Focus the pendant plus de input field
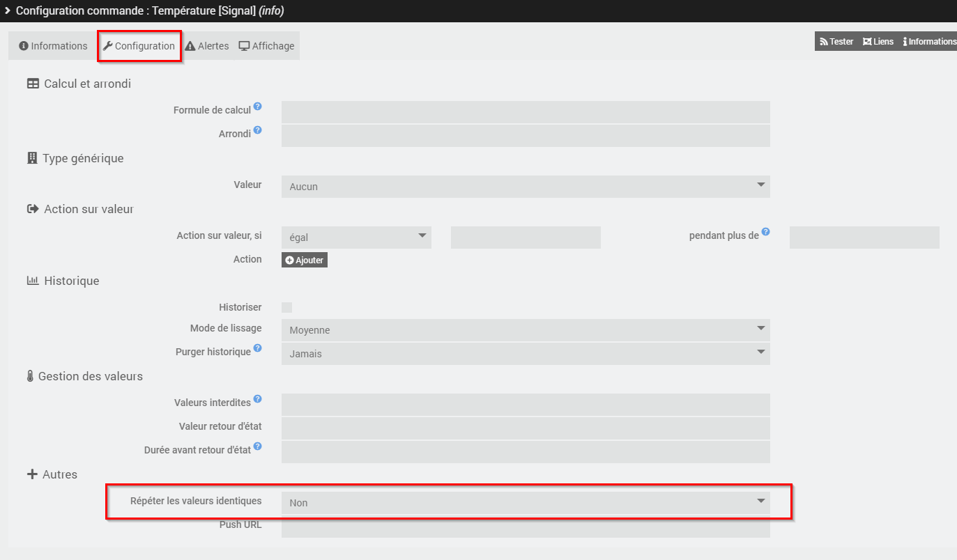Viewport: 957px width, 560px height. [864, 237]
